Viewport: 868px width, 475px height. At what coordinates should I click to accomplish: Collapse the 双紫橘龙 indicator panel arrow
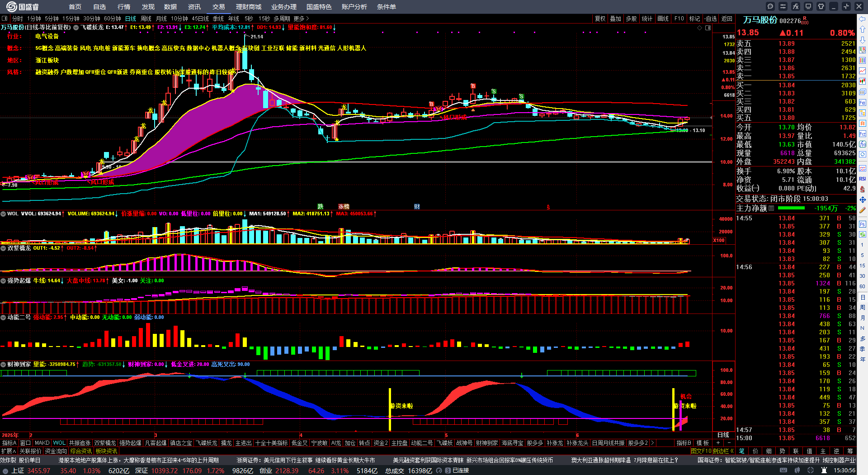(x=3, y=248)
